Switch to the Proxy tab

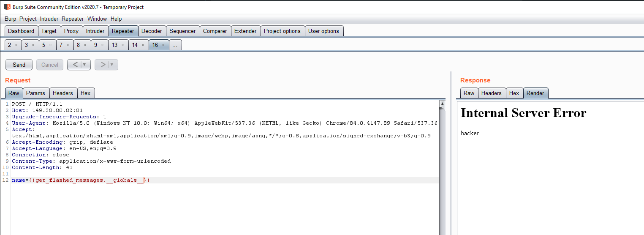(x=71, y=31)
